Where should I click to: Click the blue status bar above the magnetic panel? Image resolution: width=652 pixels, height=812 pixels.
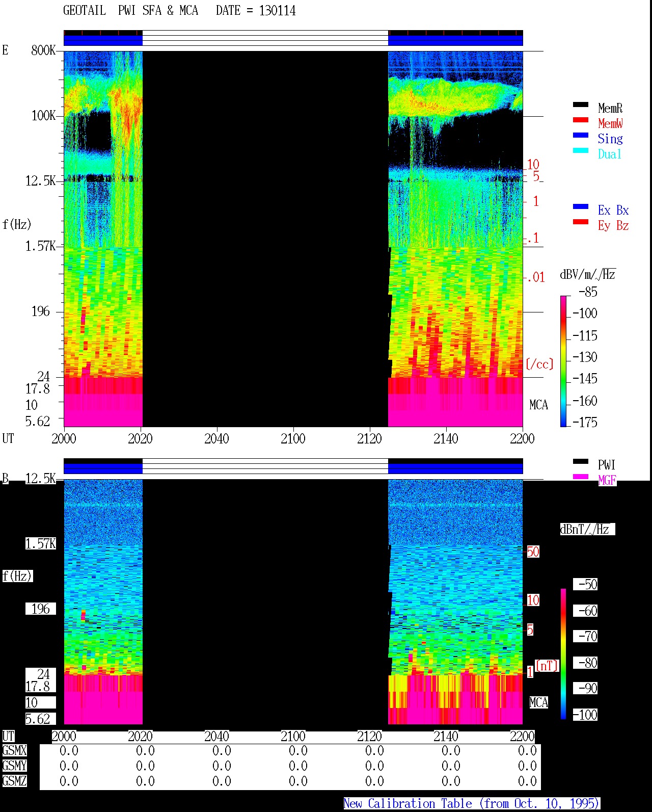[x=293, y=466]
